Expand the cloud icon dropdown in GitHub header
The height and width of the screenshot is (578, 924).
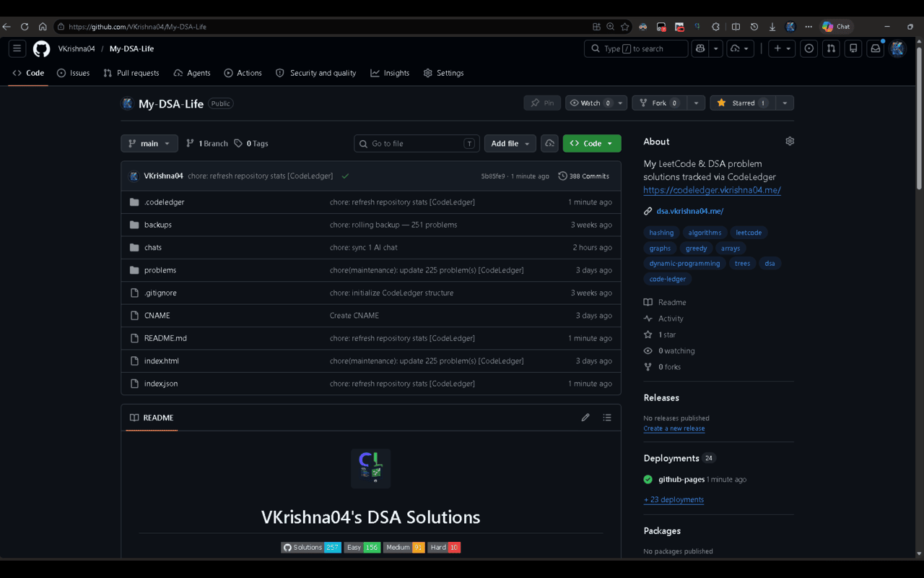coord(740,48)
